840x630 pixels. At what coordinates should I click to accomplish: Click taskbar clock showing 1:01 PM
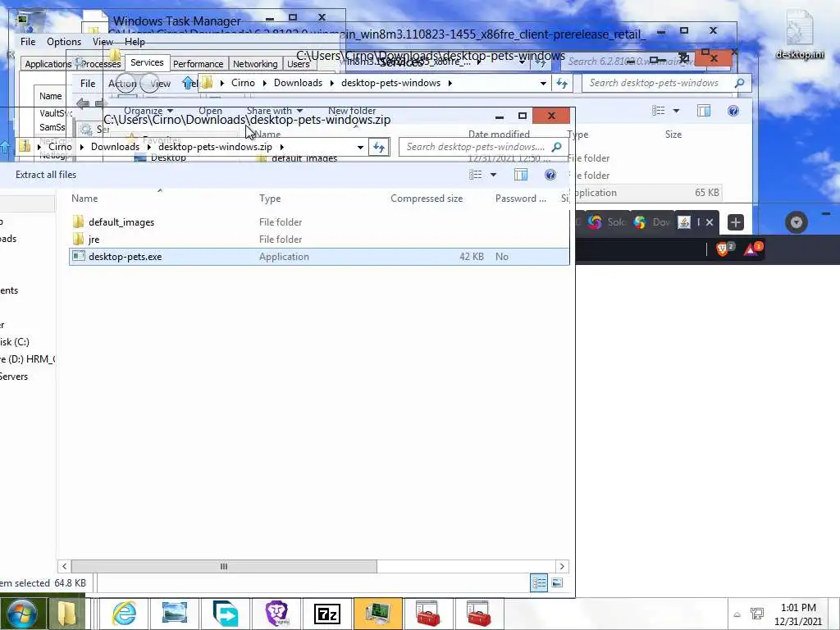(798, 614)
